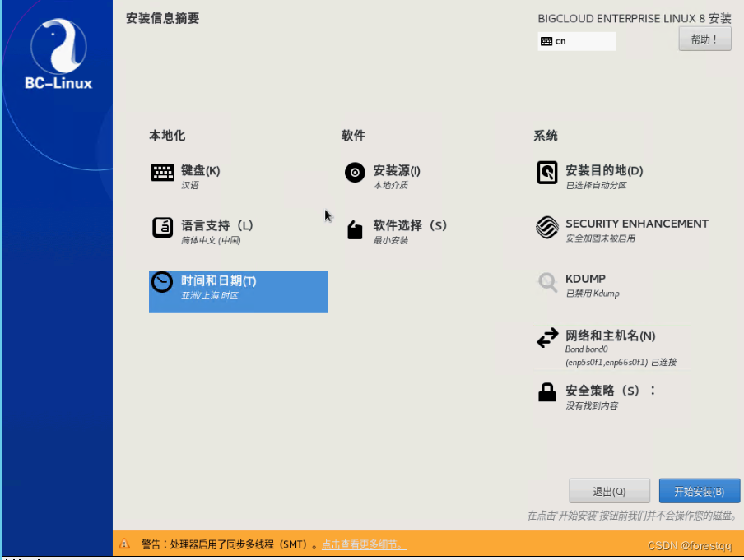Click the Bond bond0 connection text
Image resolution: width=744 pixels, height=560 pixels.
[587, 349]
